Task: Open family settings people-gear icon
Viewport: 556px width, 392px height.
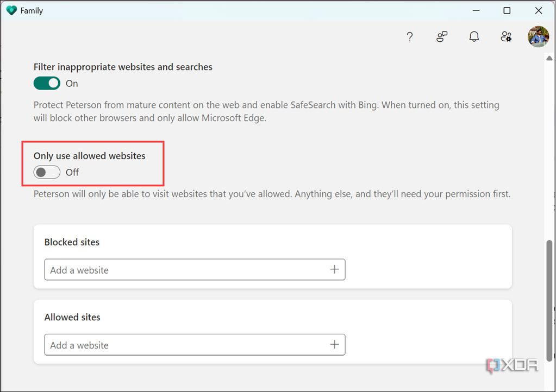Action: click(506, 37)
